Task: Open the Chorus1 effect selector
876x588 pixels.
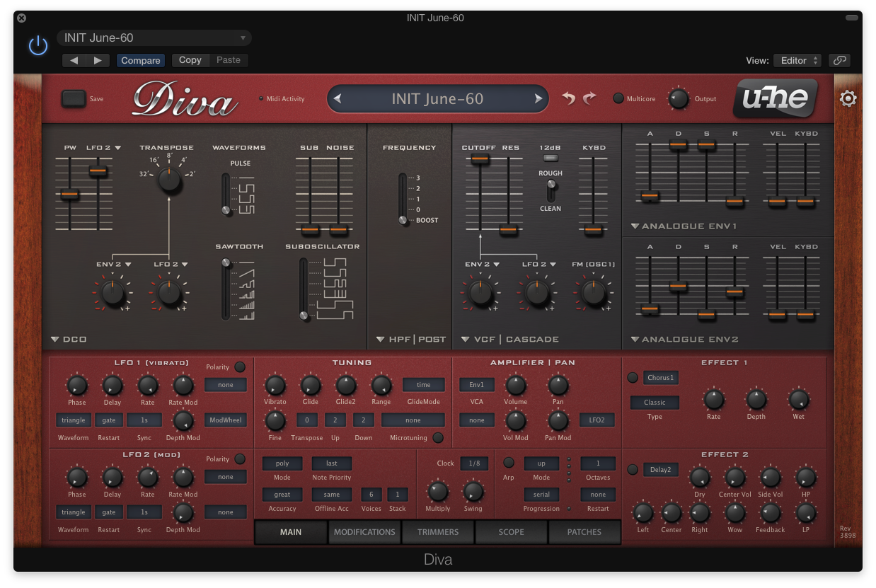Action: tap(660, 378)
